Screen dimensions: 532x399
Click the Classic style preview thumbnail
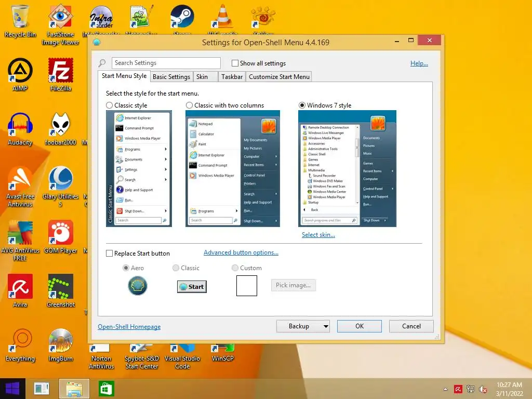coord(139,169)
